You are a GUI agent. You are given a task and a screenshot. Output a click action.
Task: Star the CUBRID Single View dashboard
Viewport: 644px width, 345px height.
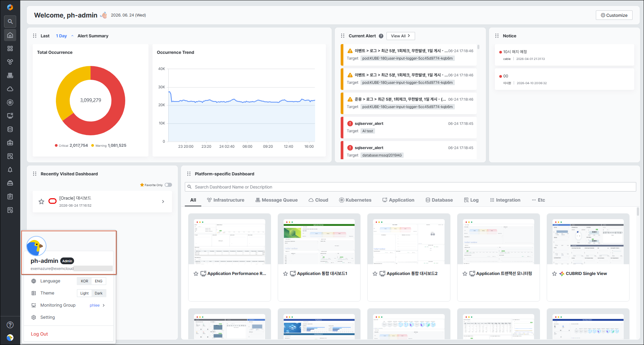(554, 274)
